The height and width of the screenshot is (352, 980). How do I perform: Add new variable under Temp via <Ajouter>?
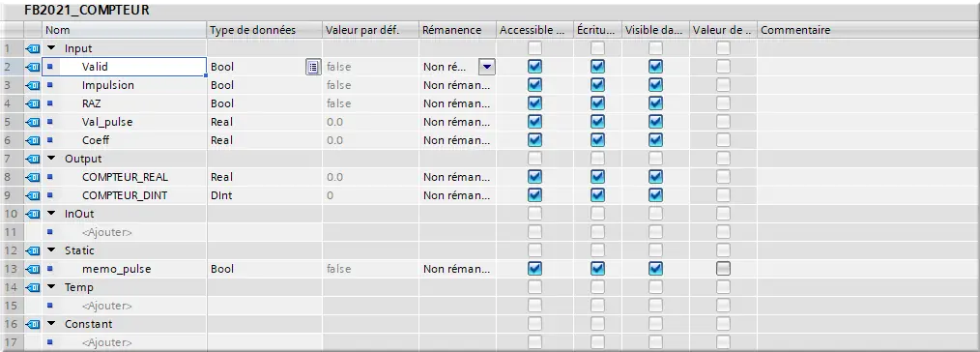(107, 306)
